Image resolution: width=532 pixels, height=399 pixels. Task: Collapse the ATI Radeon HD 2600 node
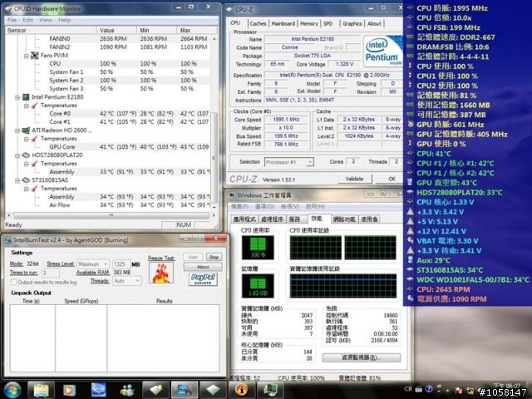coord(17,131)
